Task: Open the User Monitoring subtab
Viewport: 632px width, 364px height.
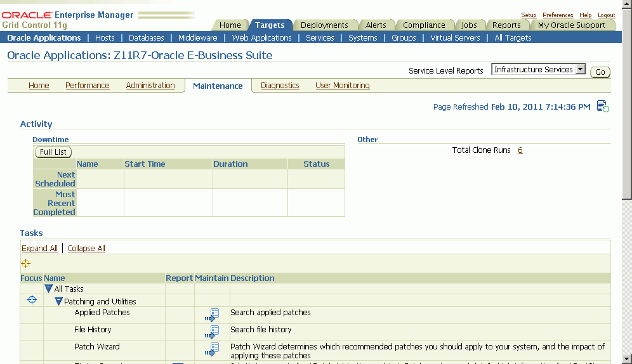Action: coord(342,86)
